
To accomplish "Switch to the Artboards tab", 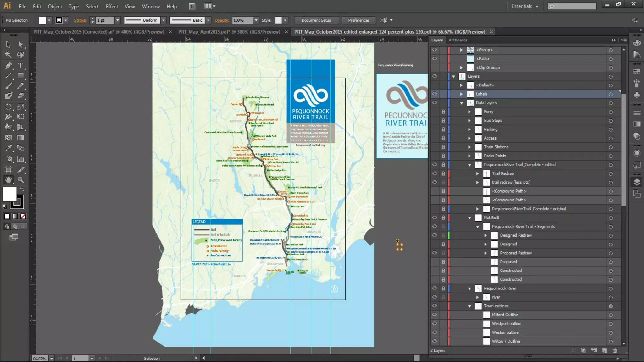I will [458, 40].
